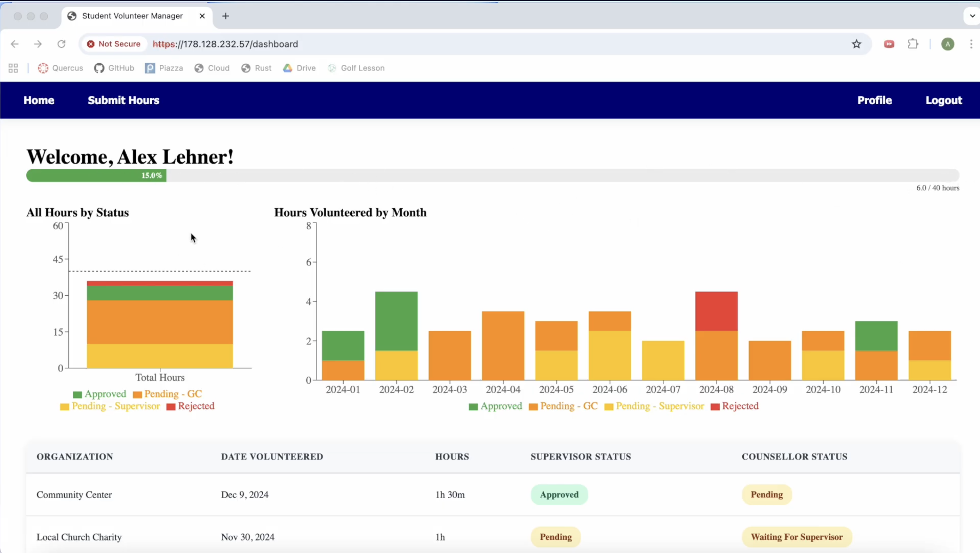The height and width of the screenshot is (553, 980).
Task: Click the 15.0% green progress bar
Action: pos(96,175)
